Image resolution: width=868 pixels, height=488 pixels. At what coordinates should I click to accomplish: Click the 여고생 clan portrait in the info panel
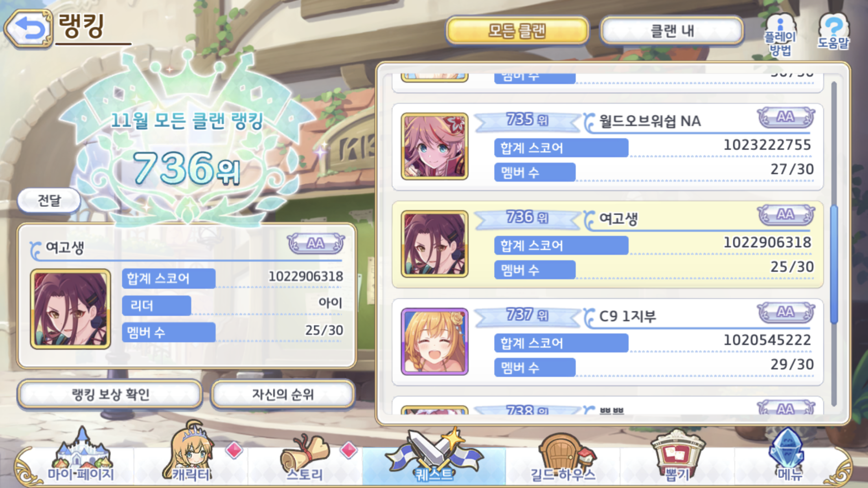(x=70, y=309)
